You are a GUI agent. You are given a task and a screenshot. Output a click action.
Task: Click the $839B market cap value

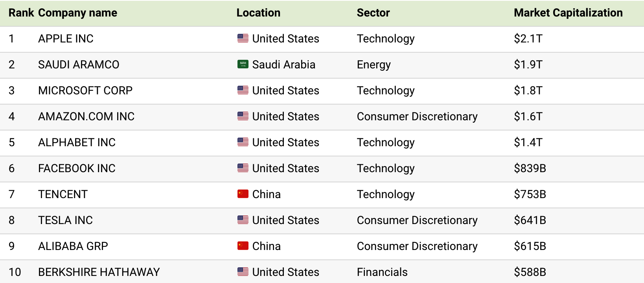pos(530,168)
